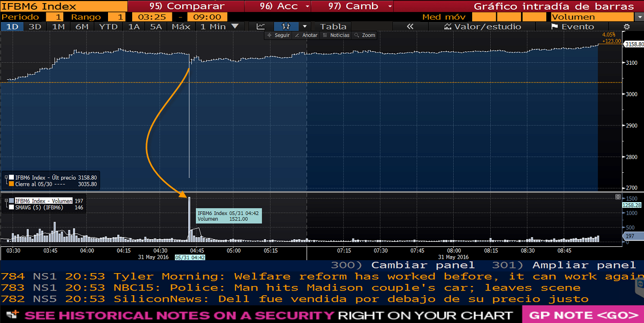Select the line chart type icon

[261, 26]
